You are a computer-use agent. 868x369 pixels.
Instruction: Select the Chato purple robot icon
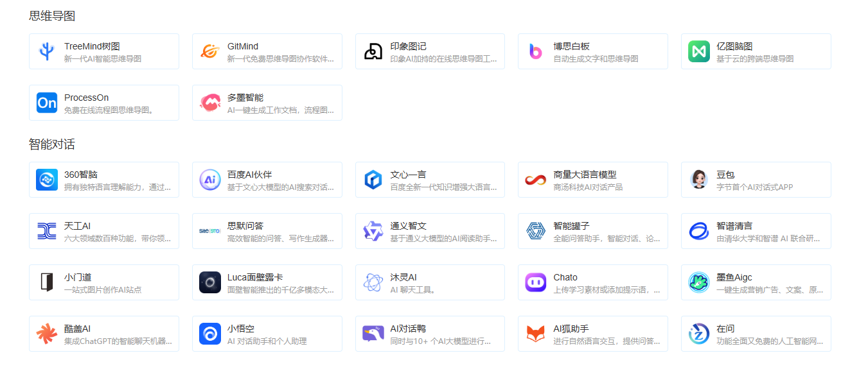coord(536,282)
